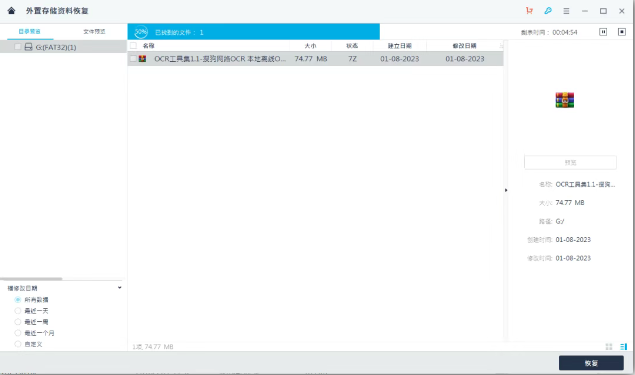635x375 pixels.
Task: Switch to detail list view icon
Action: point(623,347)
